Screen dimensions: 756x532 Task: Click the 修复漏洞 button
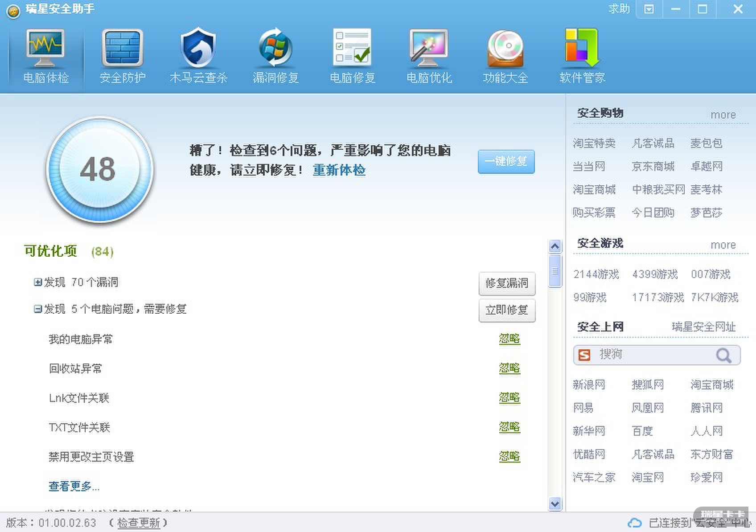(507, 283)
